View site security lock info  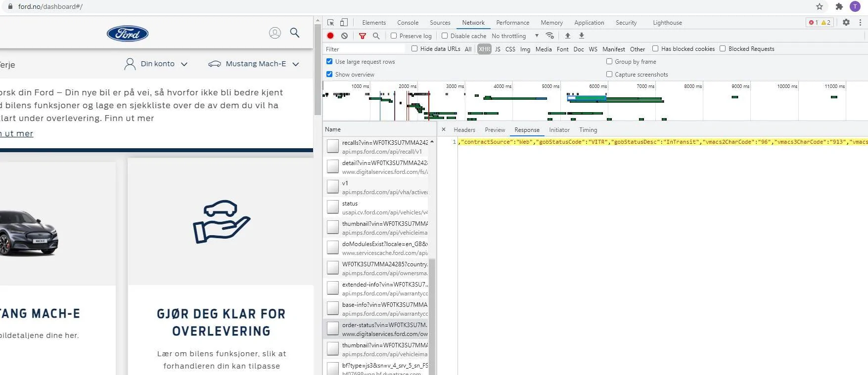10,6
